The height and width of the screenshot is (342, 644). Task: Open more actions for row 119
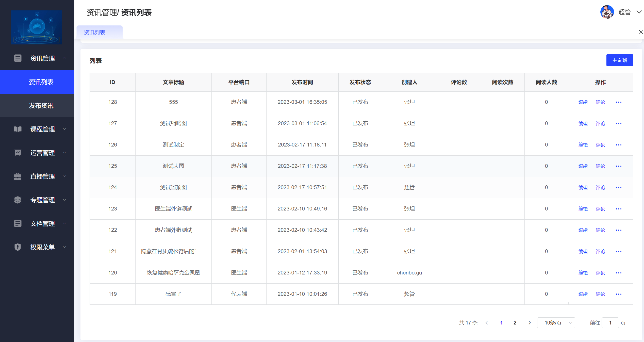(619, 294)
